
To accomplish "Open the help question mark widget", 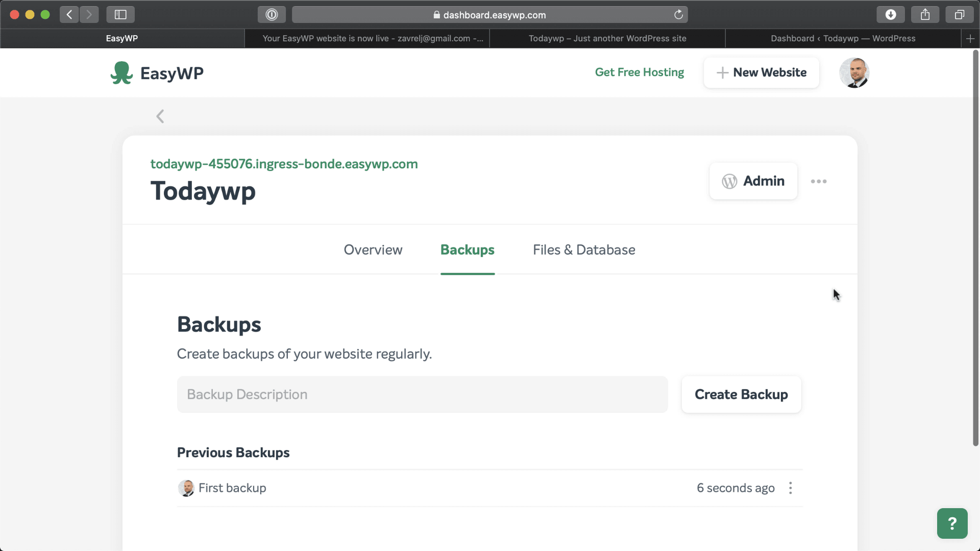I will (x=952, y=523).
